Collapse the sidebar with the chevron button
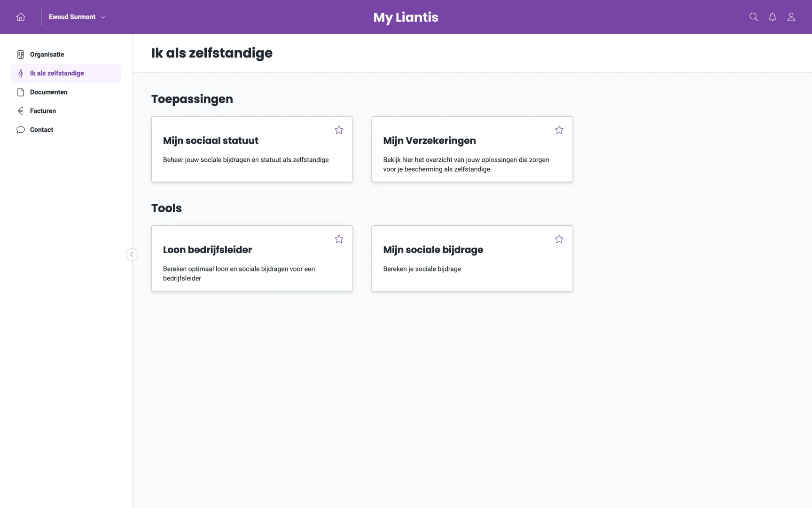The height and width of the screenshot is (508, 812). (x=132, y=254)
